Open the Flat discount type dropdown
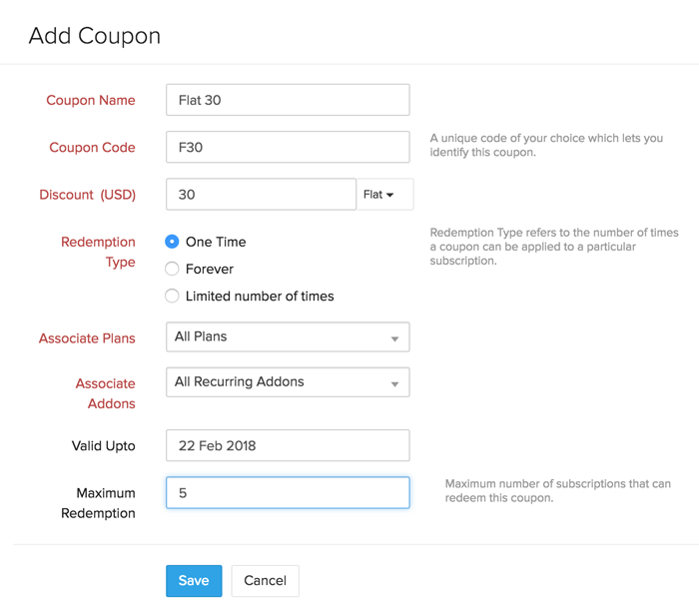The height and width of the screenshot is (616, 699). (384, 195)
